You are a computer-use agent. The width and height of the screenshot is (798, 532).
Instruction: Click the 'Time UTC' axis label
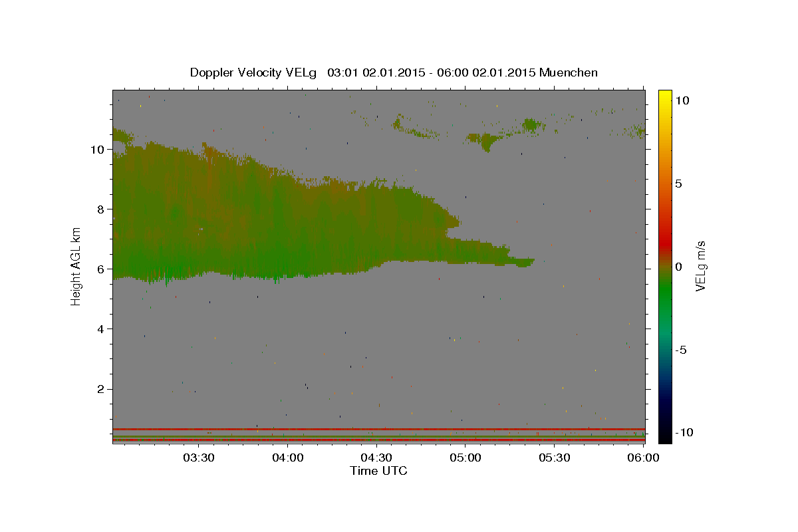[378, 471]
